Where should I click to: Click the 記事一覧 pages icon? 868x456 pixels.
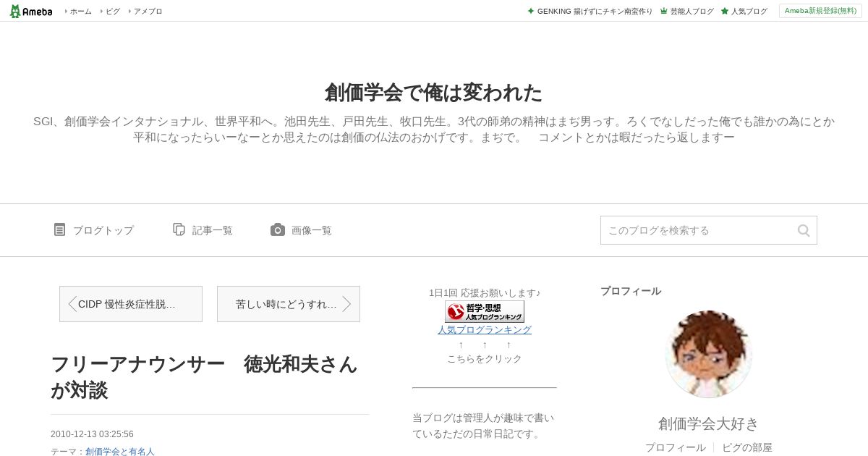179,229
